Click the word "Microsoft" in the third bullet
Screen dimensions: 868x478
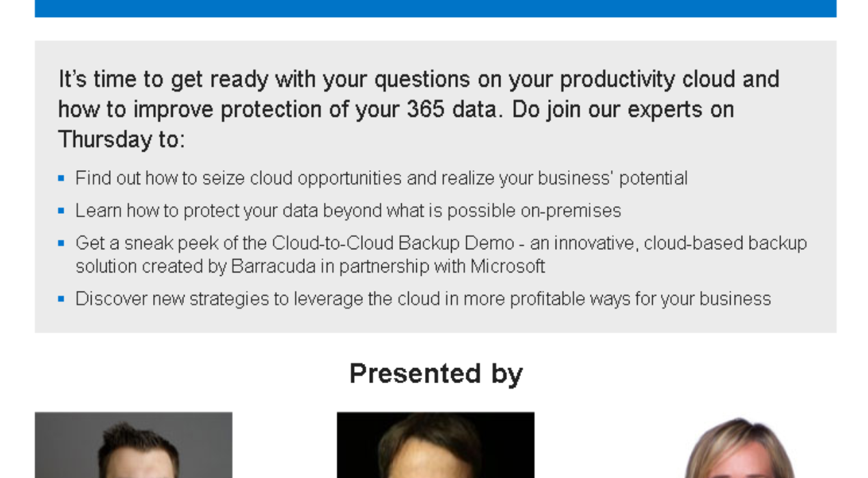point(507,266)
